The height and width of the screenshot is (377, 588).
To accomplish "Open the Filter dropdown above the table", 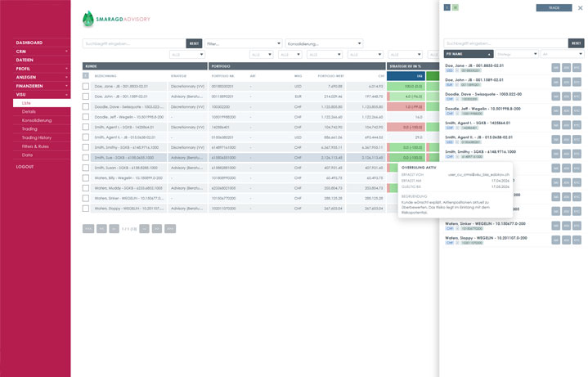I will [243, 43].
